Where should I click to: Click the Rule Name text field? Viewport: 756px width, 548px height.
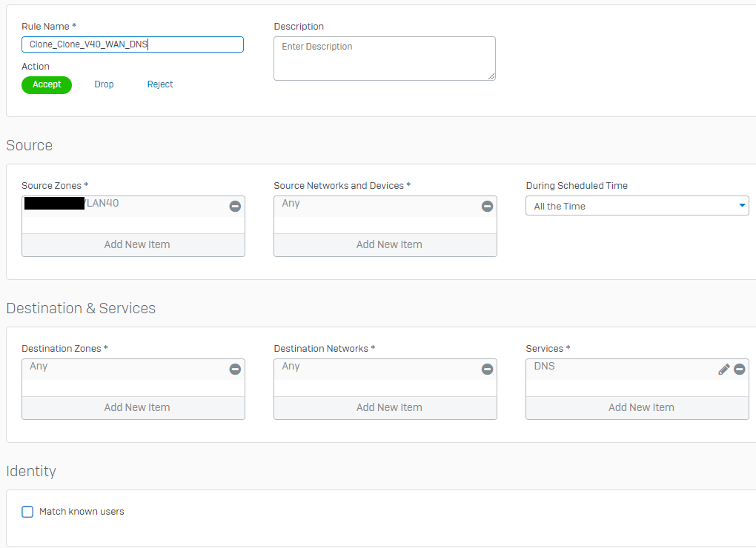point(133,44)
